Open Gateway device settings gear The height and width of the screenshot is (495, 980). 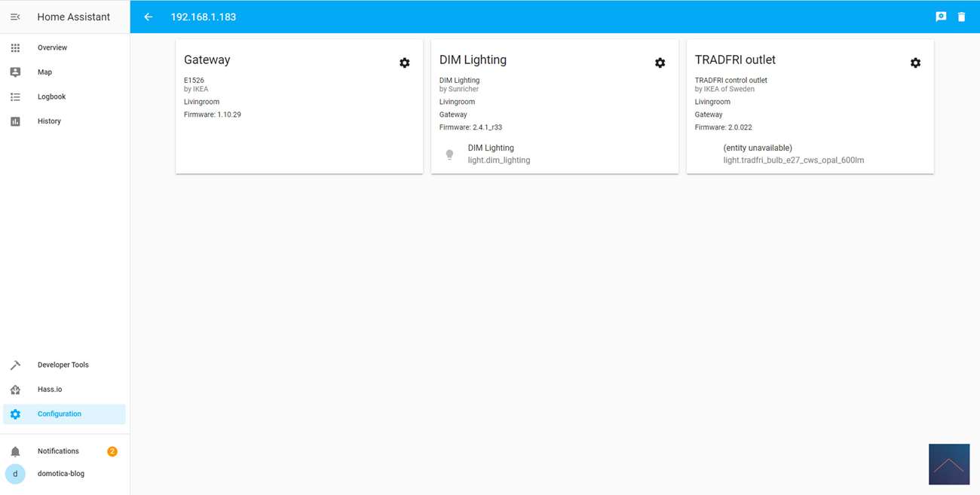coord(405,63)
